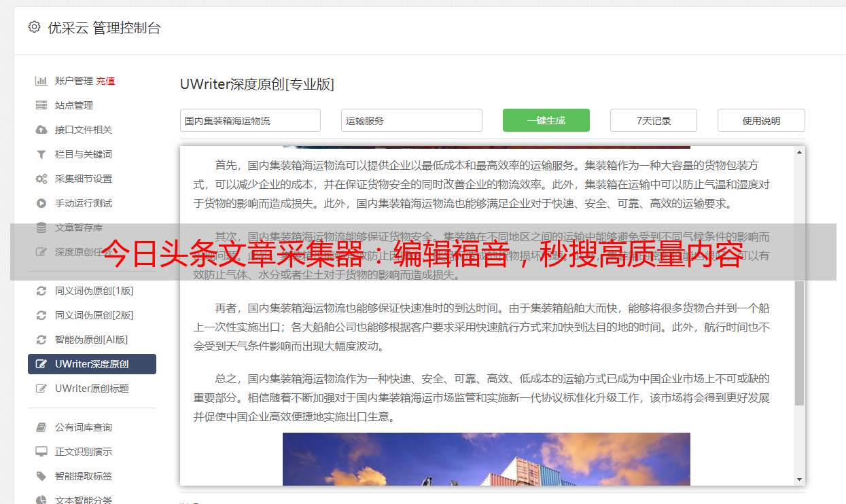Click the monitor icon for 正文识别演示

tap(41, 452)
